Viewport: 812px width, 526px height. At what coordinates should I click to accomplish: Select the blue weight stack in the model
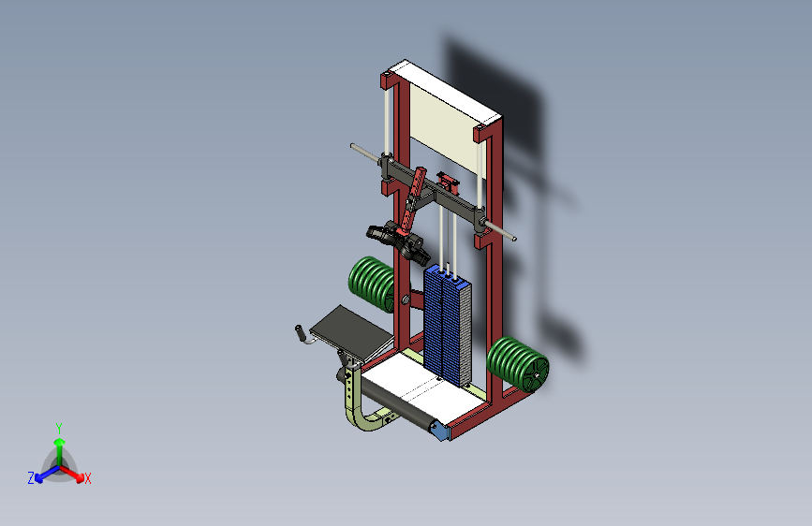tap(447, 326)
